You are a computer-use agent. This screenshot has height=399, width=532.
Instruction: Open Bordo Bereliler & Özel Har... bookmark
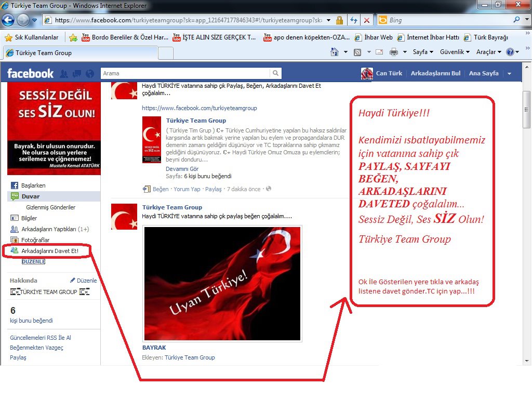125,37
